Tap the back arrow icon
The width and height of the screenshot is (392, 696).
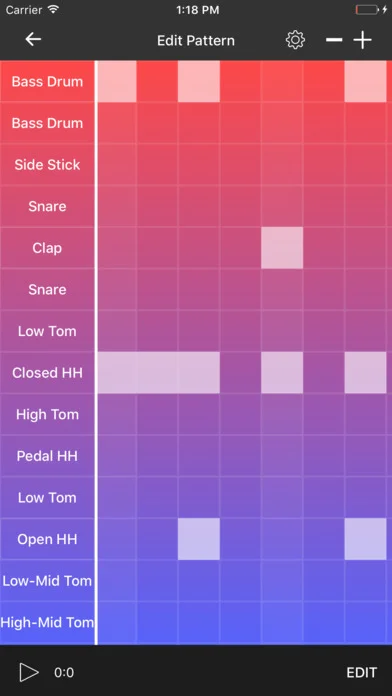coord(33,40)
